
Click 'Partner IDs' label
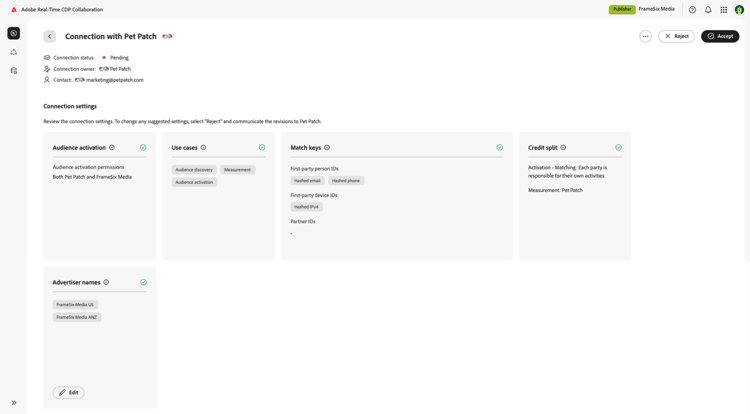coord(303,221)
